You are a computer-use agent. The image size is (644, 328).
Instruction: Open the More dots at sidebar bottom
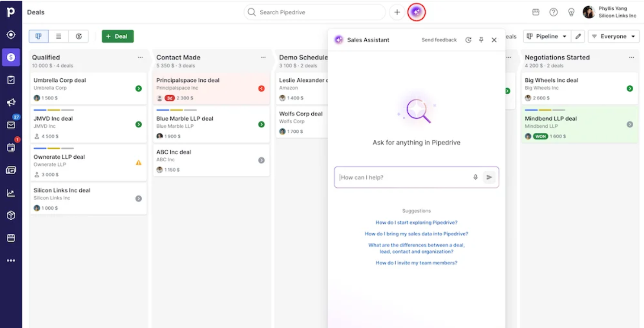(x=11, y=261)
